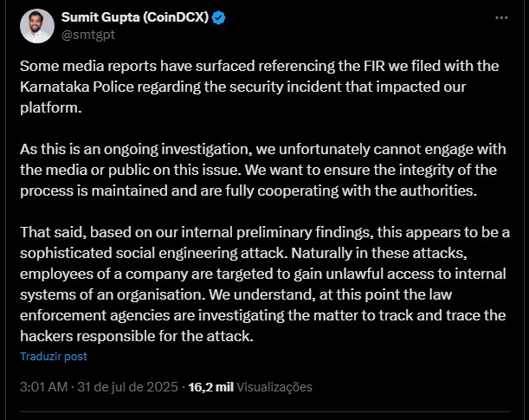Click the phrase 'cooperating with the authorities'
This screenshot has width=529, height=420.
pyautogui.click(x=367, y=191)
